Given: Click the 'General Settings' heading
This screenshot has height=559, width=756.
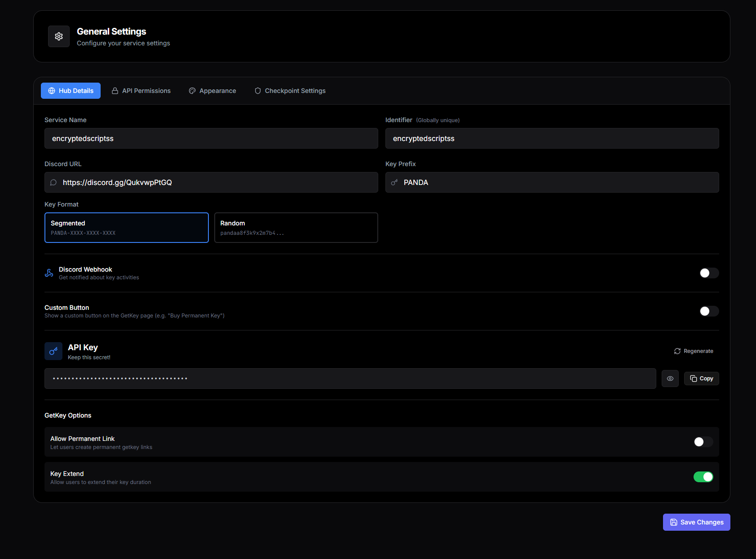Looking at the screenshot, I should 111,31.
